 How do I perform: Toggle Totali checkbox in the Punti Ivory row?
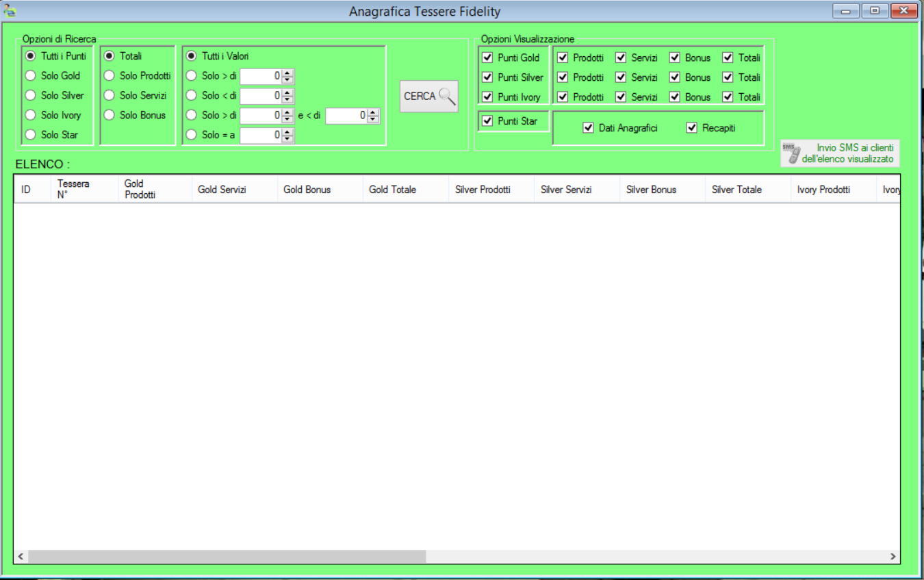pos(728,97)
